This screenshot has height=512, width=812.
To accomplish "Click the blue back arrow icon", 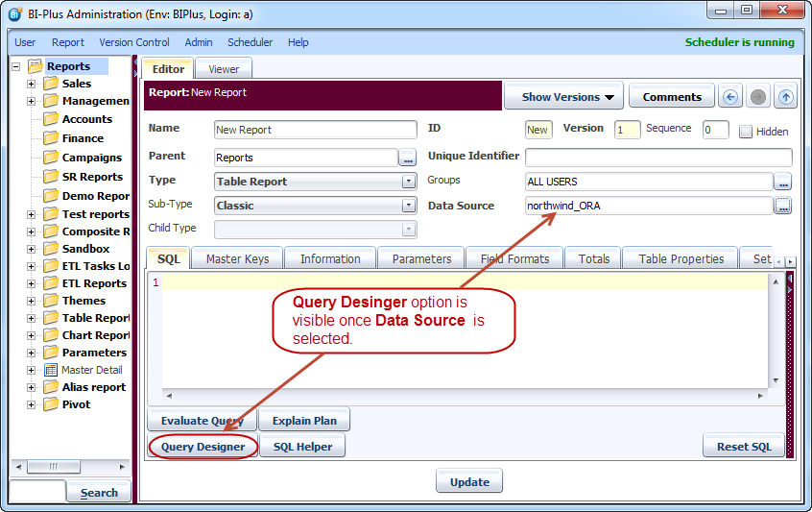I will click(x=730, y=97).
